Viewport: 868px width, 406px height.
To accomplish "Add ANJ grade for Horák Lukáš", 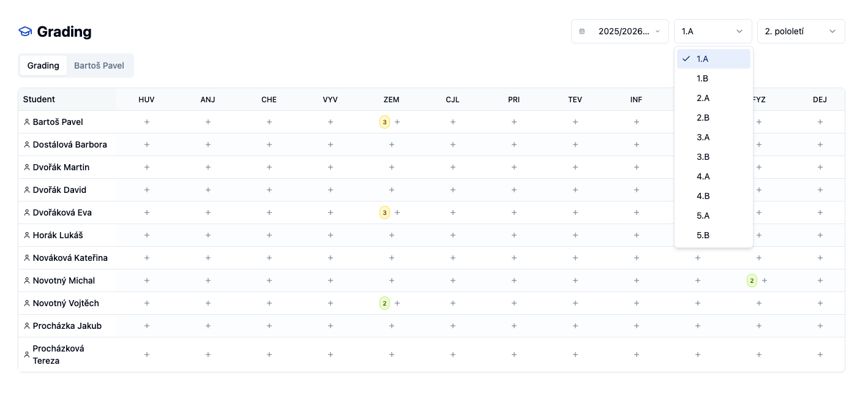I will click(x=208, y=235).
